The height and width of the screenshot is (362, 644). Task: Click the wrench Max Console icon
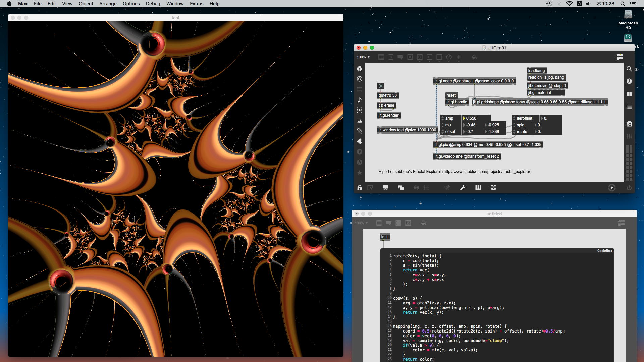click(463, 188)
